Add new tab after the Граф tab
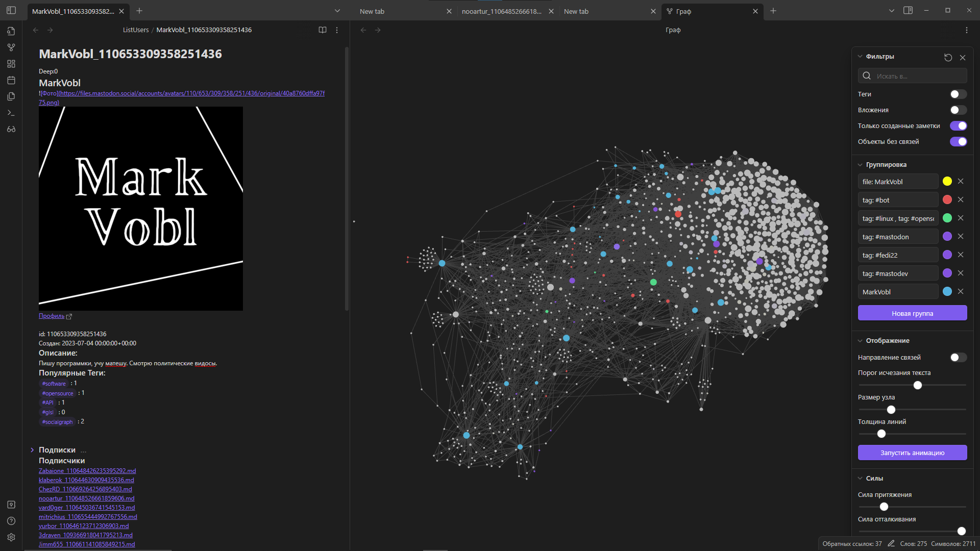This screenshot has height=551, width=980. tap(773, 11)
